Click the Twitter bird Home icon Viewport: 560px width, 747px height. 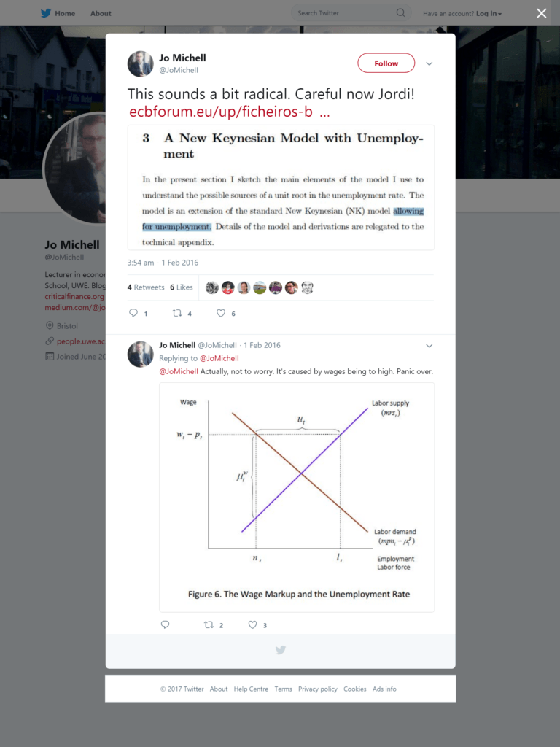(46, 13)
